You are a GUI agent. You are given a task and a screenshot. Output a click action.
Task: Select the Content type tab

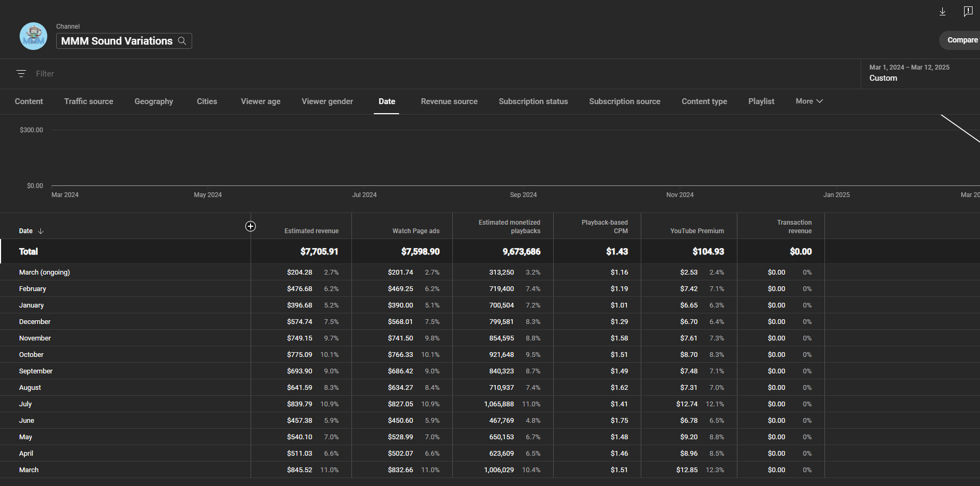pos(704,101)
